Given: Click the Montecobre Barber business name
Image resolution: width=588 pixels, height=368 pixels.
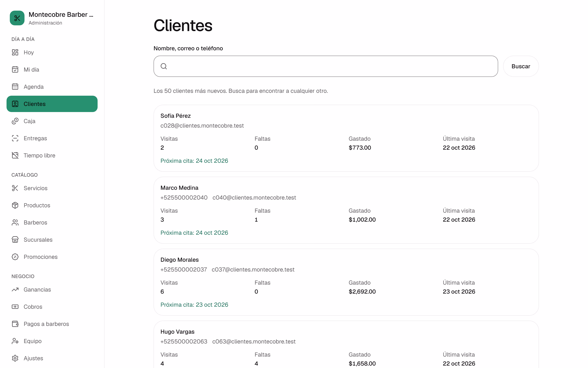Looking at the screenshot, I should [x=61, y=15].
